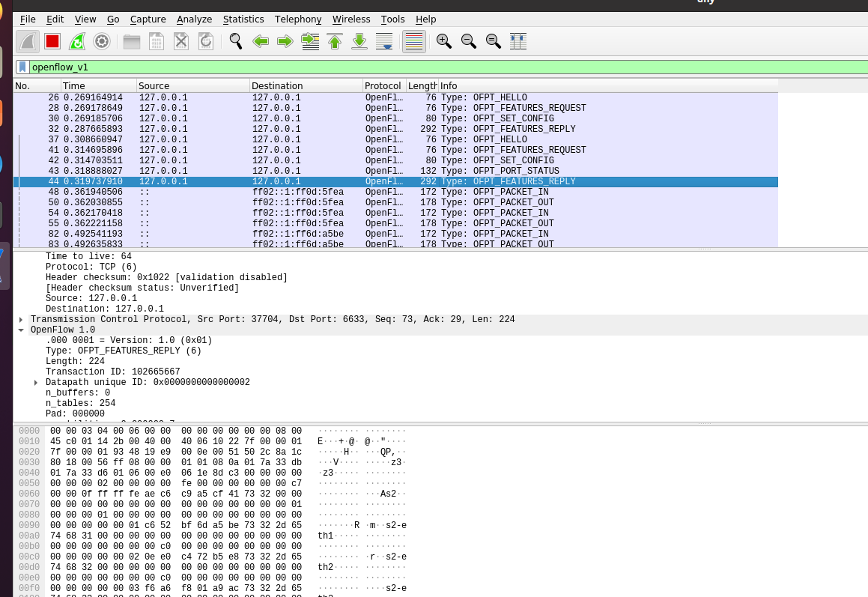Zoom in the packet text

(444, 41)
